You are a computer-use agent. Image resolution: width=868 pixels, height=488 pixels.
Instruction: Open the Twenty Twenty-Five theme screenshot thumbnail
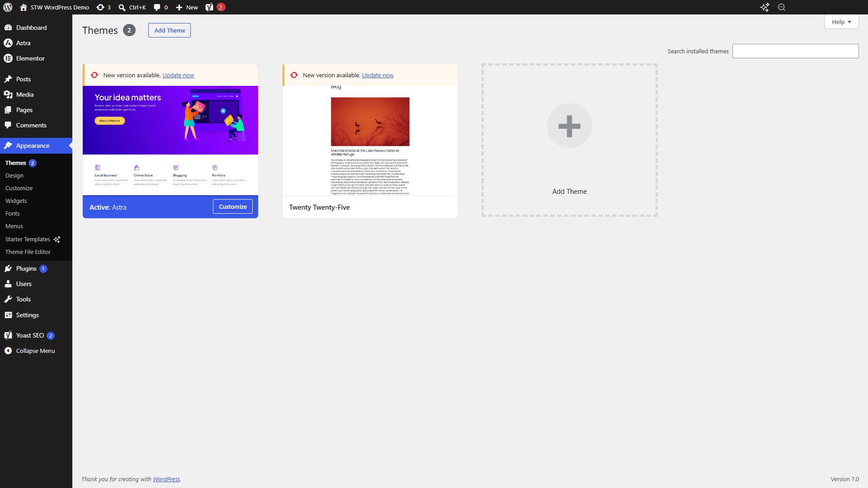(x=370, y=141)
